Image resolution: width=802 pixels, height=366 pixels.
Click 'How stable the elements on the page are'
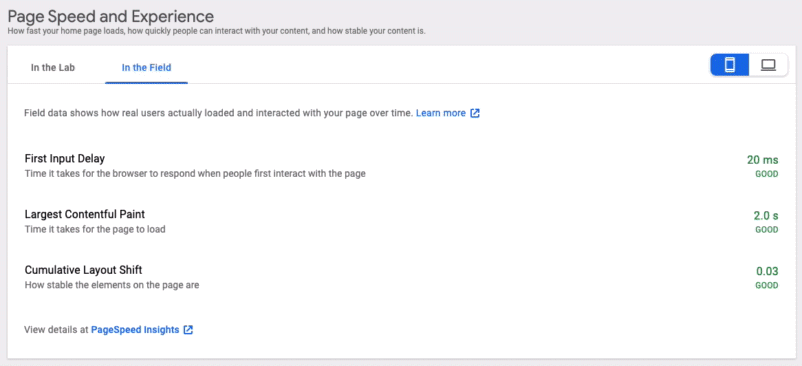tap(112, 285)
